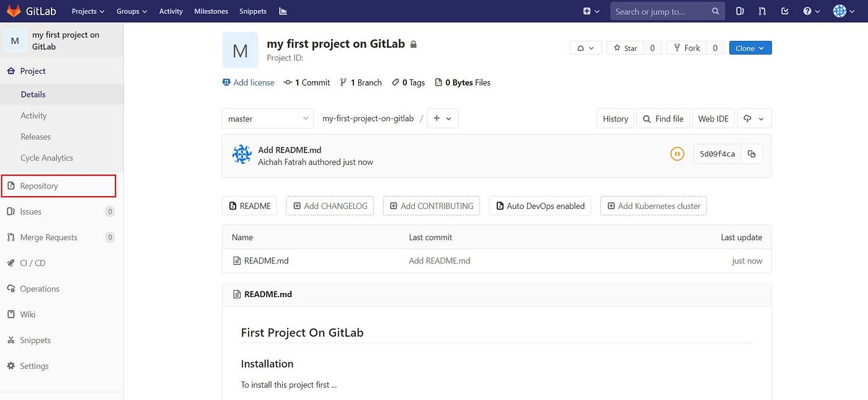Image resolution: width=868 pixels, height=400 pixels.
Task: Copy the commit SHA to clipboard
Action: click(751, 154)
